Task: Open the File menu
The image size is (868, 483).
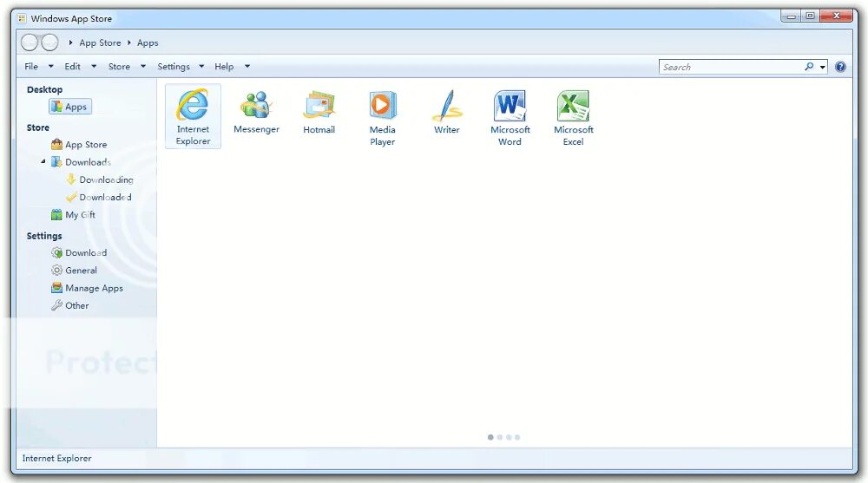Action: [31, 67]
